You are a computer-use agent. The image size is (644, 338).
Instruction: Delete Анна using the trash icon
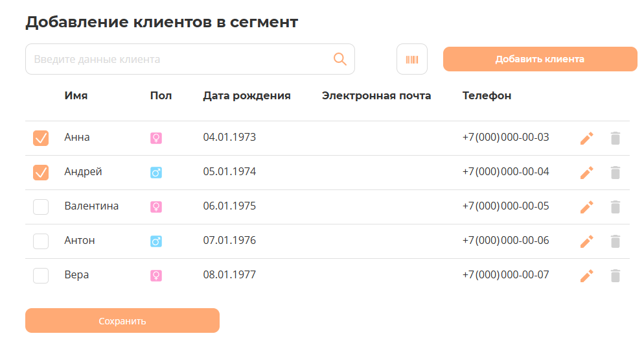click(x=615, y=138)
